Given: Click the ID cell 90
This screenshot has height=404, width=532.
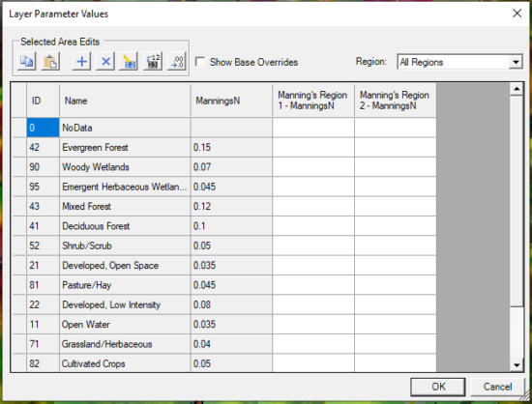Looking at the screenshot, I should (x=44, y=167).
